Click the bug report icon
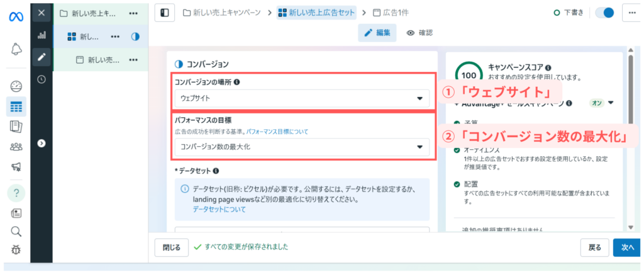This screenshot has width=644, height=274. tap(16, 249)
